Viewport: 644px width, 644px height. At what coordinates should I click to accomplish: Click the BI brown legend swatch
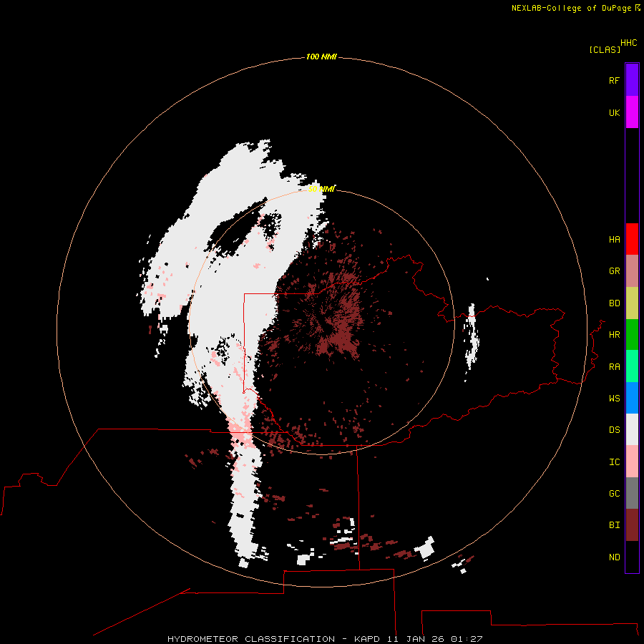632,525
